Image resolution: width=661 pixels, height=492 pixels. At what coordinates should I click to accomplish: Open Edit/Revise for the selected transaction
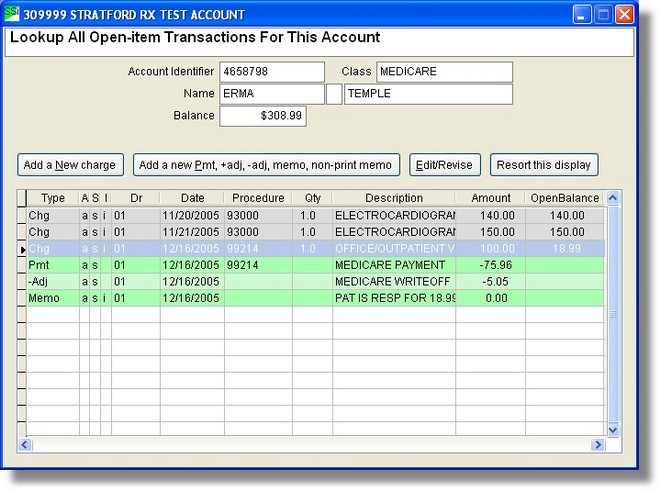[446, 164]
